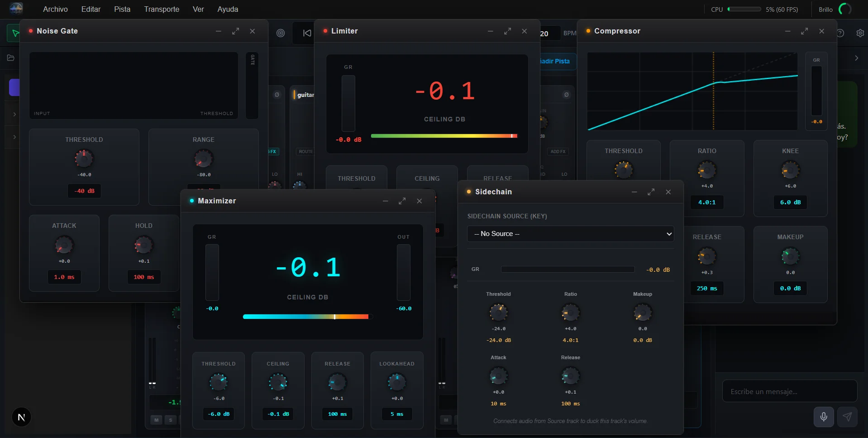Click the skip-to-start transport button
This screenshot has height=438, width=868.
coord(307,33)
